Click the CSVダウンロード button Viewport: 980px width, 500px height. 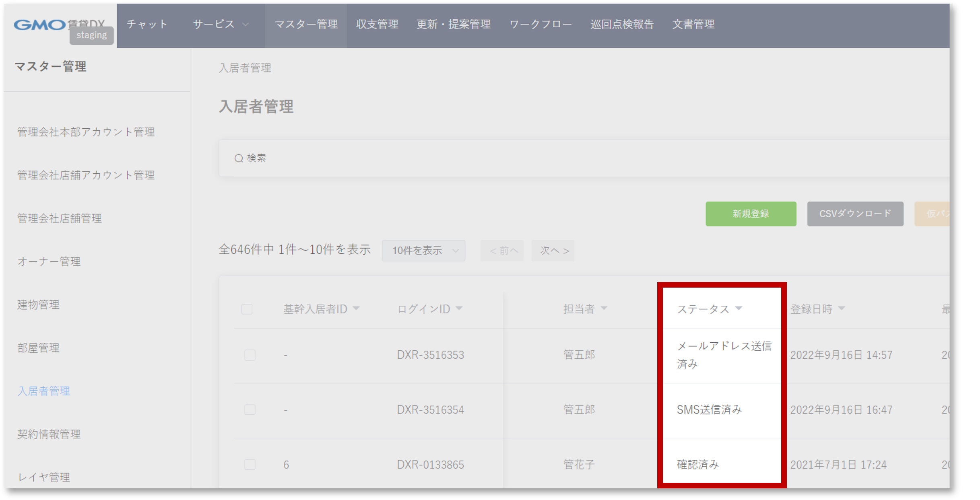[855, 214]
